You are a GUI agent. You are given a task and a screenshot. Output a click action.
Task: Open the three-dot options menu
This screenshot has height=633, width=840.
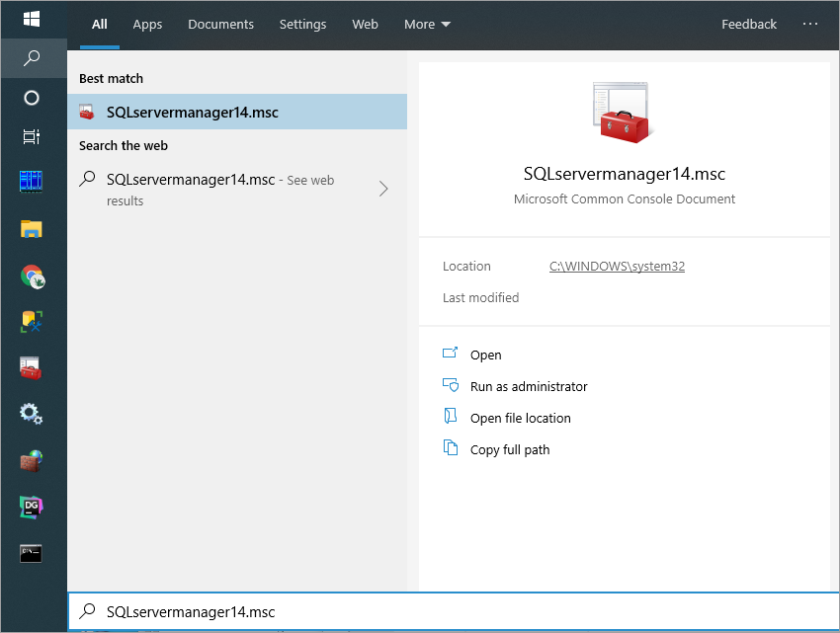pyautogui.click(x=810, y=24)
